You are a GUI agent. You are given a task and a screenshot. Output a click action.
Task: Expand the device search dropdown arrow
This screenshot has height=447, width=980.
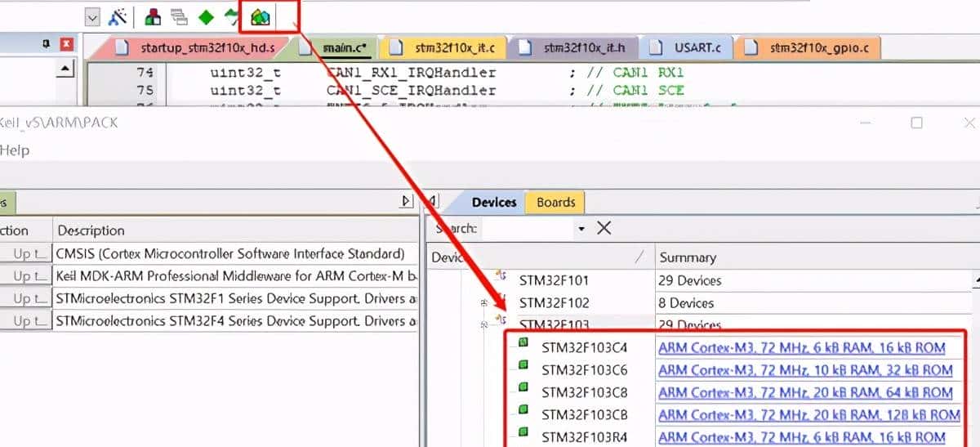[x=581, y=229]
